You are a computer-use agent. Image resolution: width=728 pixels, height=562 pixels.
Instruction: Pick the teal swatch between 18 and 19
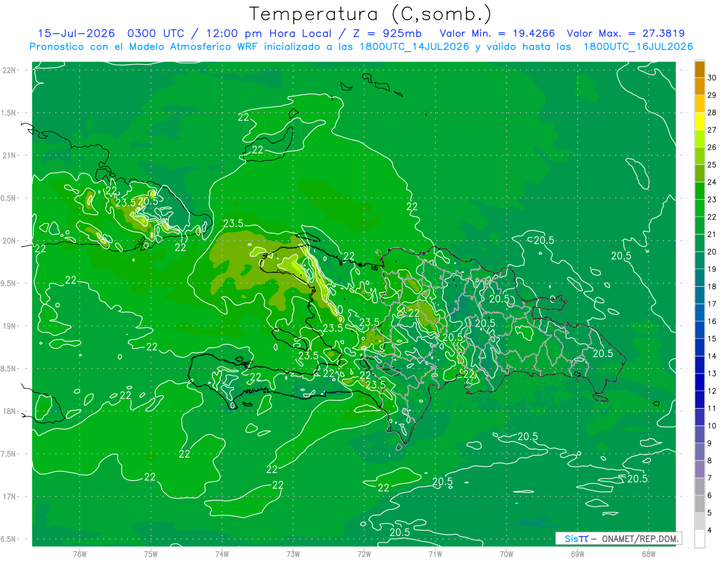coord(699,278)
